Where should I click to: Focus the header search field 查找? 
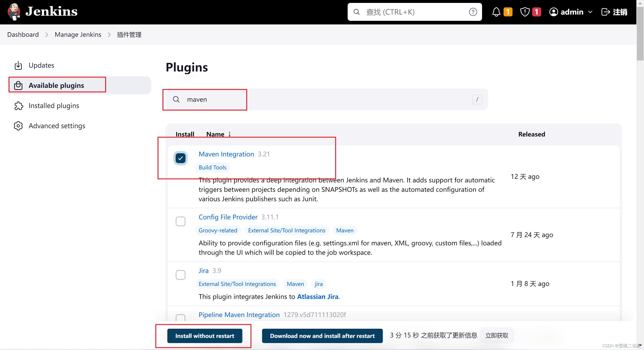pos(414,12)
